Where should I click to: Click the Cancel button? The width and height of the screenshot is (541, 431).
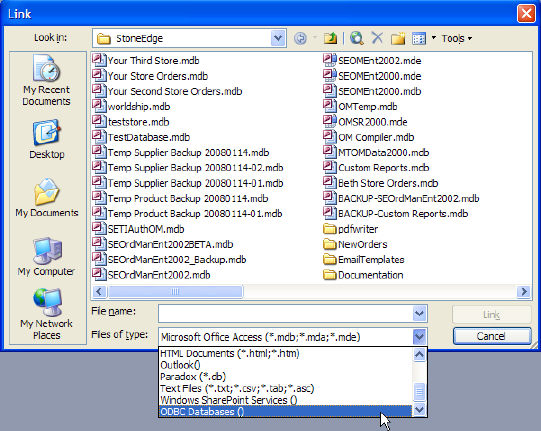pos(492,336)
